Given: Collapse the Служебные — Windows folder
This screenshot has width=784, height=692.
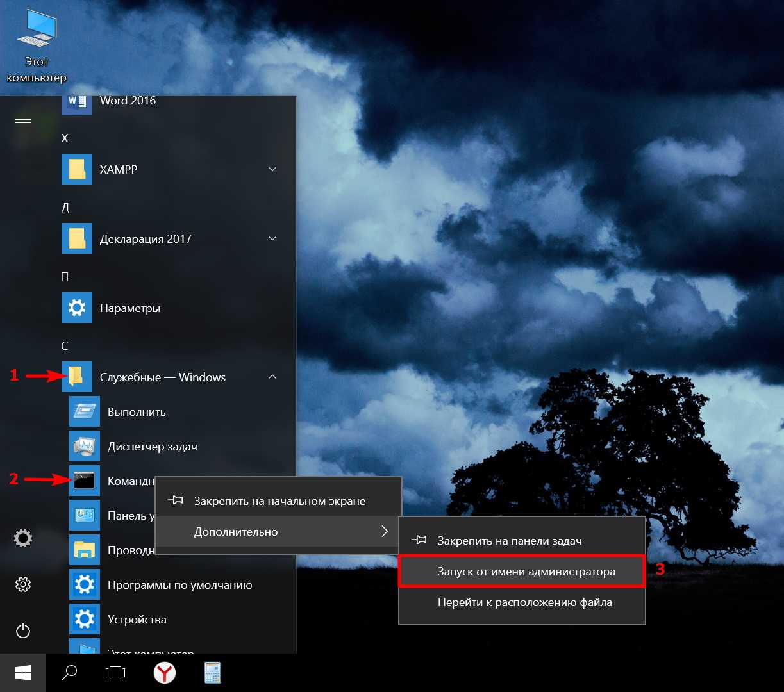Looking at the screenshot, I should (x=272, y=377).
